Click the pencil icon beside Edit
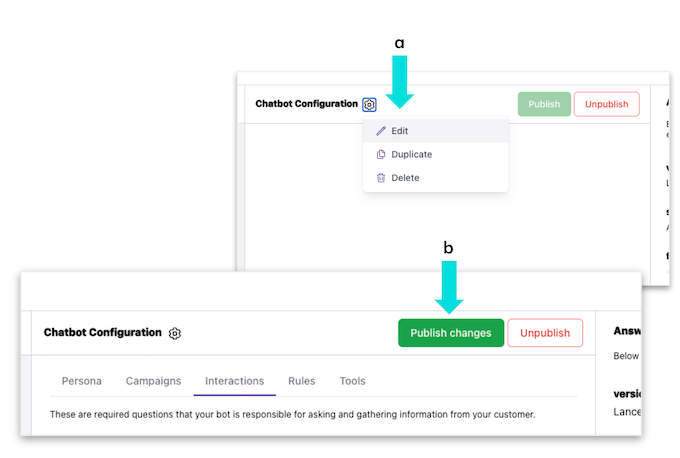Image resolution: width=680 pixels, height=458 pixels. 381,131
